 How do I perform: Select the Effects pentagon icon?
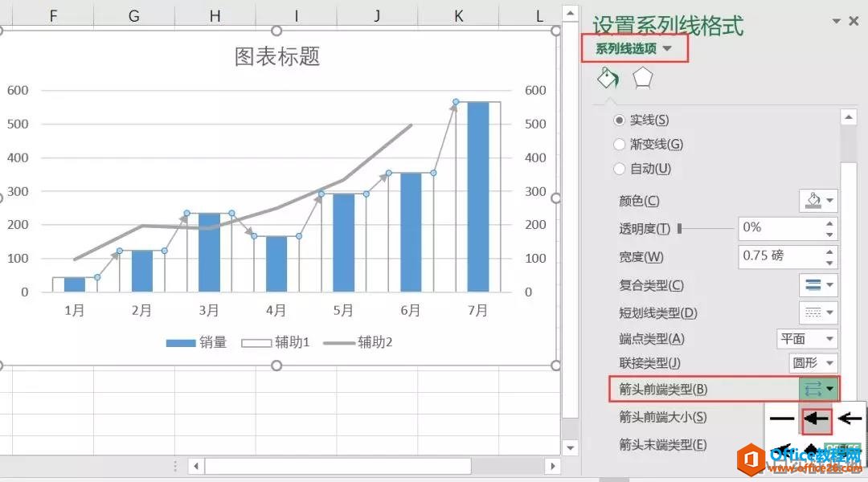[x=644, y=77]
